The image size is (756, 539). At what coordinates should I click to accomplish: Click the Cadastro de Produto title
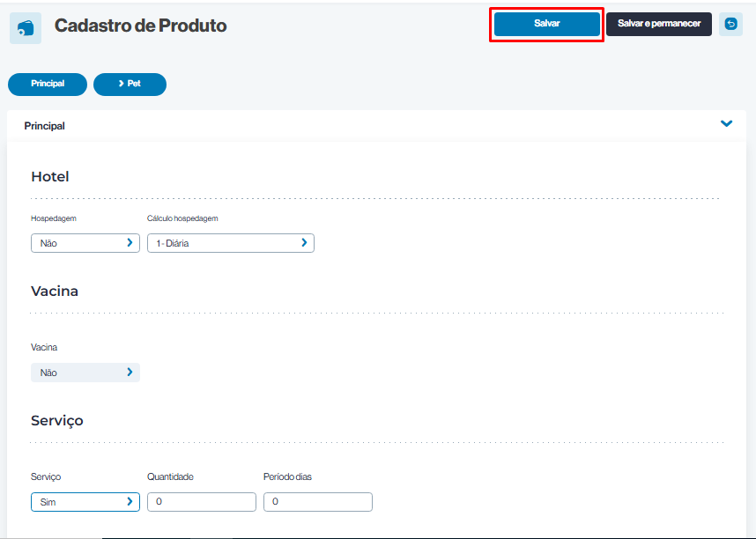140,26
